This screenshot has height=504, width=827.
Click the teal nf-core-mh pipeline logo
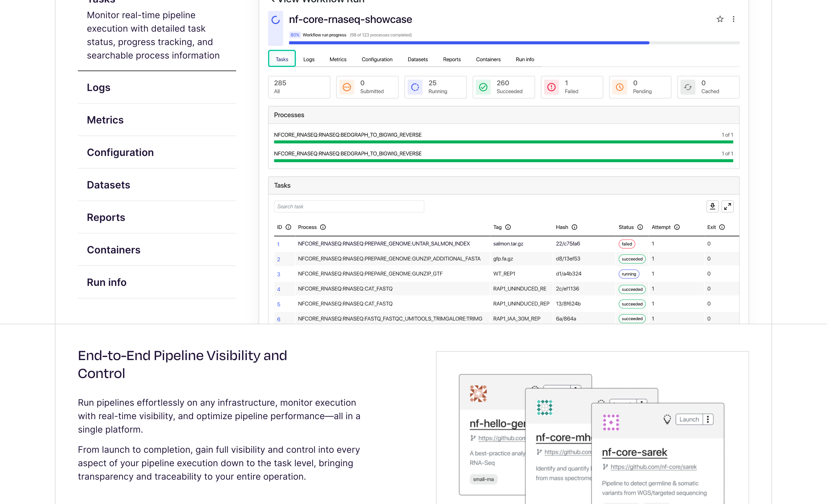[x=544, y=407]
